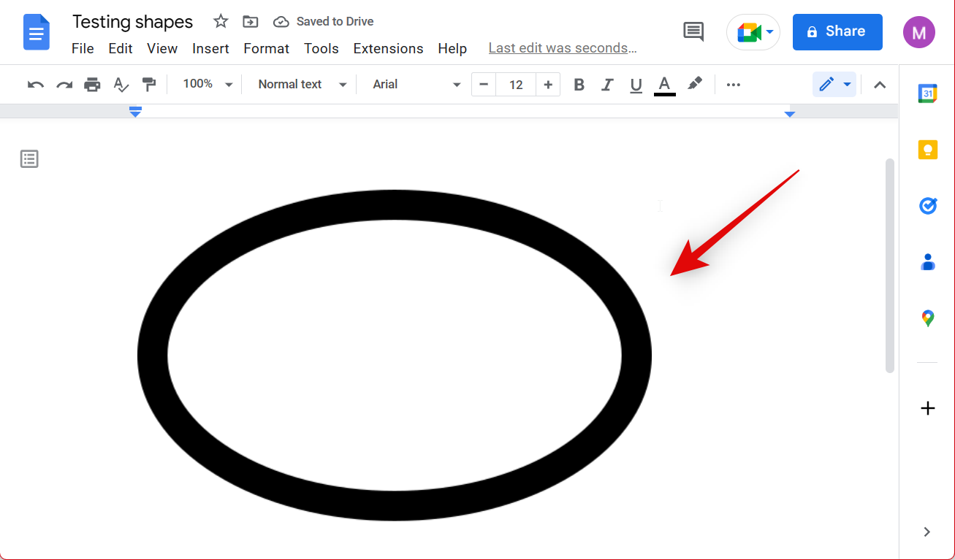Start a Google Meet call
Screen dimensions: 955x560
[753, 32]
